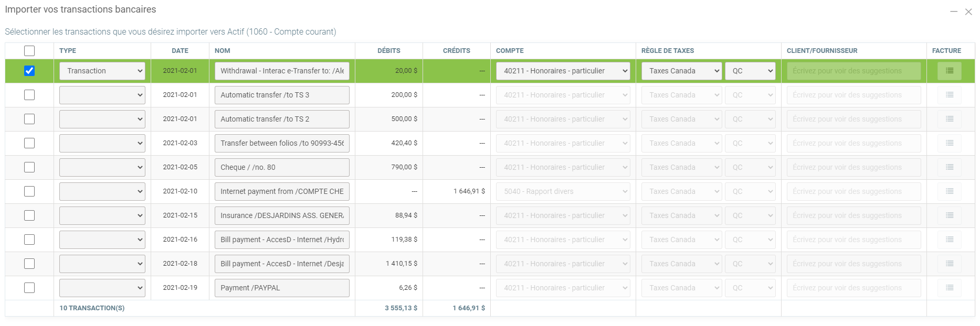Click the name field for Automatic transfer TS 2

(x=282, y=119)
